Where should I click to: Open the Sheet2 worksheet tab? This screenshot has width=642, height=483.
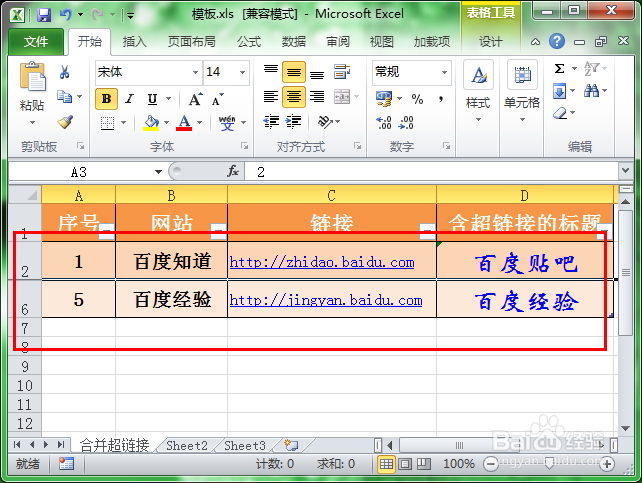[187, 445]
